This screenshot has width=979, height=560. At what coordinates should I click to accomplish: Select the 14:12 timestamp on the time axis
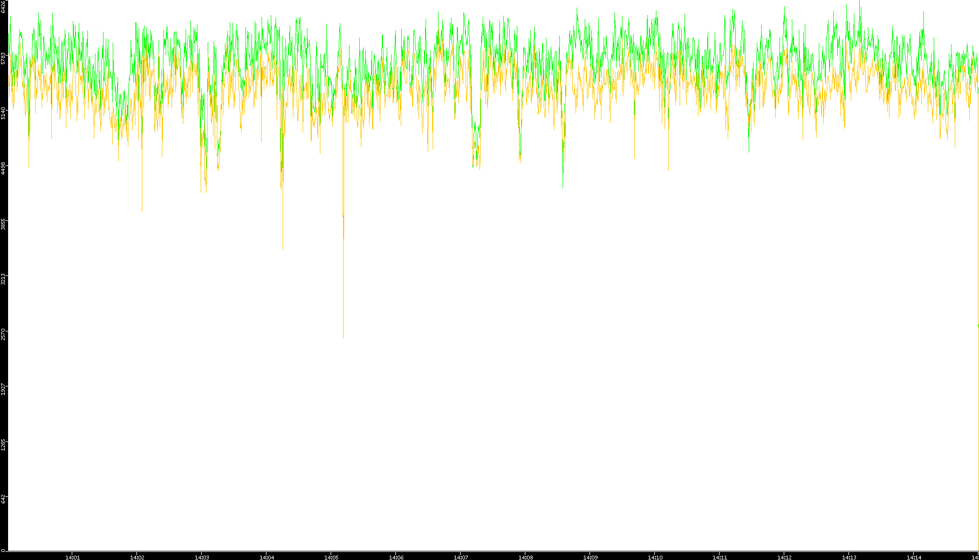click(784, 557)
